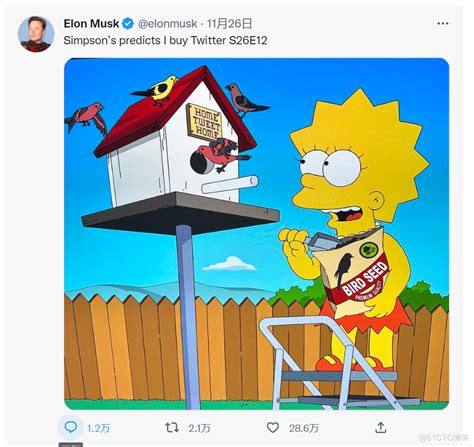Image resolution: width=474 pixels, height=447 pixels.
Task: Click the 28.6万 like count
Action: click(303, 428)
